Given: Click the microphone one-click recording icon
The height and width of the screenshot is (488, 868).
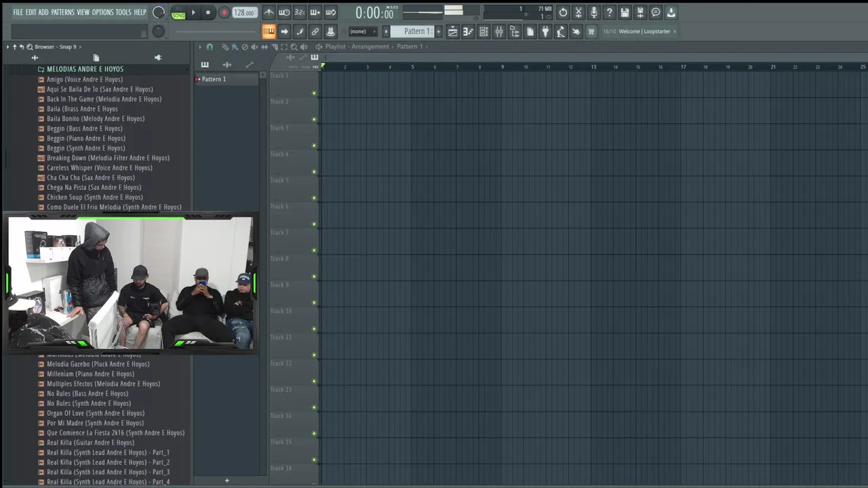Looking at the screenshot, I should (x=594, y=12).
